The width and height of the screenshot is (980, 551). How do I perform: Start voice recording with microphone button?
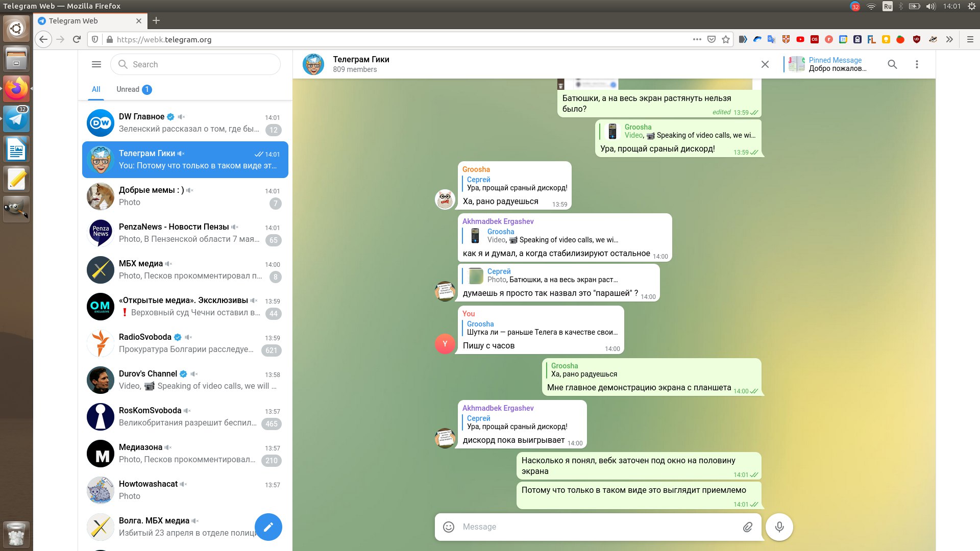pos(779,527)
